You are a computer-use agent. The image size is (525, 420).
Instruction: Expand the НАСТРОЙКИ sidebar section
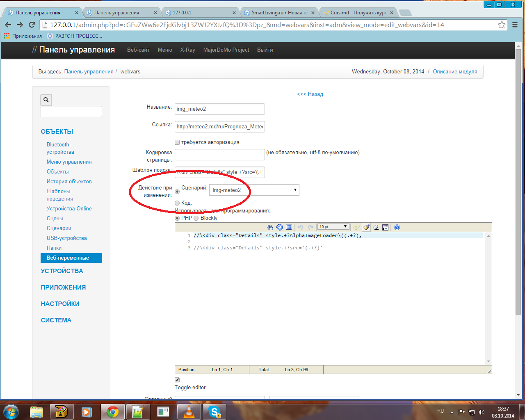pyautogui.click(x=60, y=304)
